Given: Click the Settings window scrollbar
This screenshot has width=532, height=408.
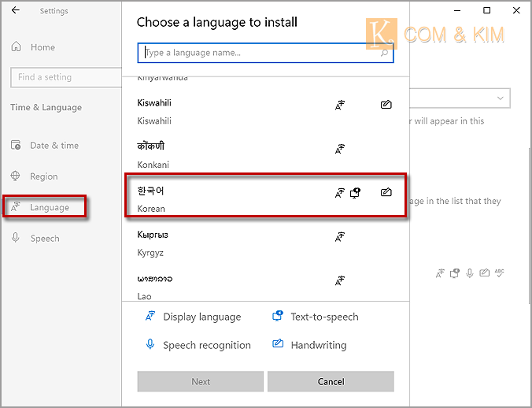Looking at the screenshot, I should (x=530, y=226).
